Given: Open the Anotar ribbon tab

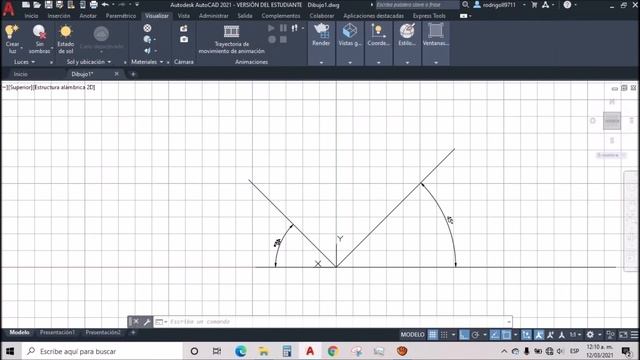Looking at the screenshot, I should click(88, 16).
